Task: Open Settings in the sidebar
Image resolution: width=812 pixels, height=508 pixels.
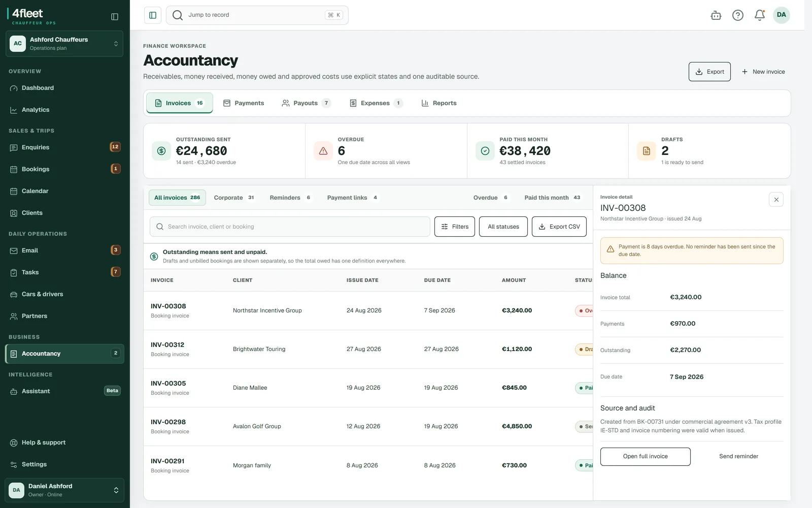Action: click(x=64, y=464)
